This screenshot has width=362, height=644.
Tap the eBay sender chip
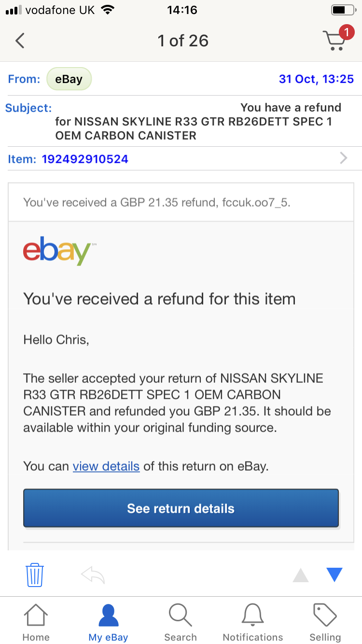point(69,79)
